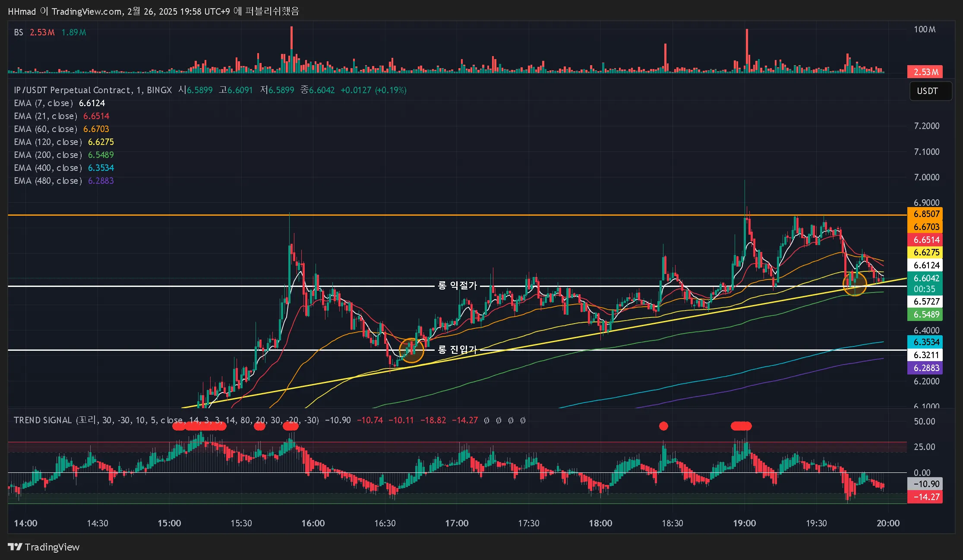Click the 2.53M red volume tag
Screen dimensions: 963x560
(925, 72)
